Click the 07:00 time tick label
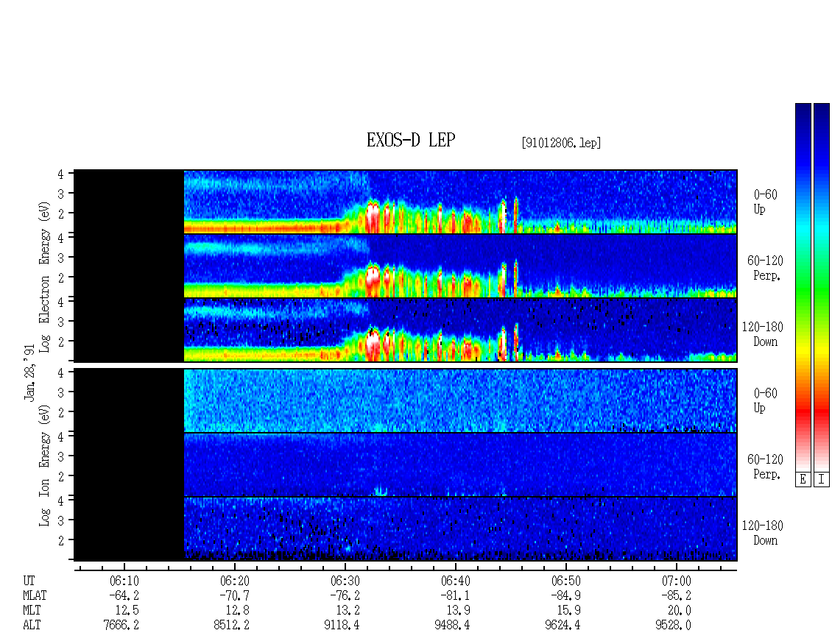The height and width of the screenshot is (644, 832). click(x=677, y=581)
